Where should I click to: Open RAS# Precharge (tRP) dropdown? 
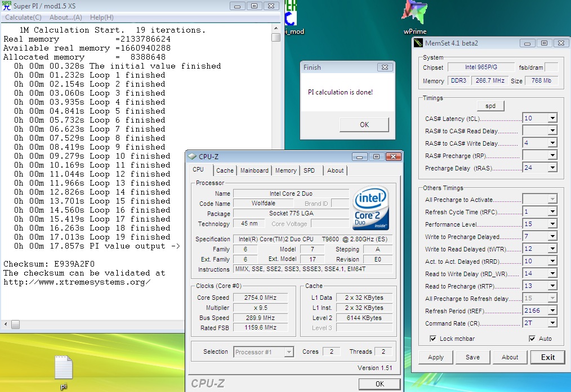[x=552, y=155]
